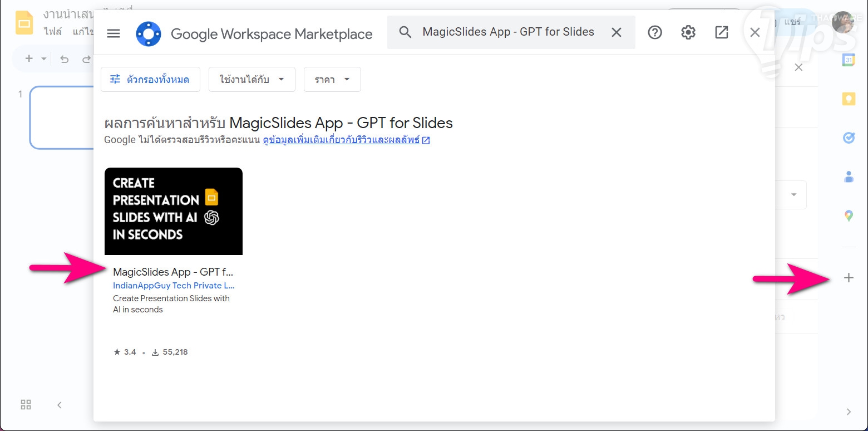The image size is (868, 431).
Task: Open Google Maps in side panel
Action: click(x=849, y=215)
